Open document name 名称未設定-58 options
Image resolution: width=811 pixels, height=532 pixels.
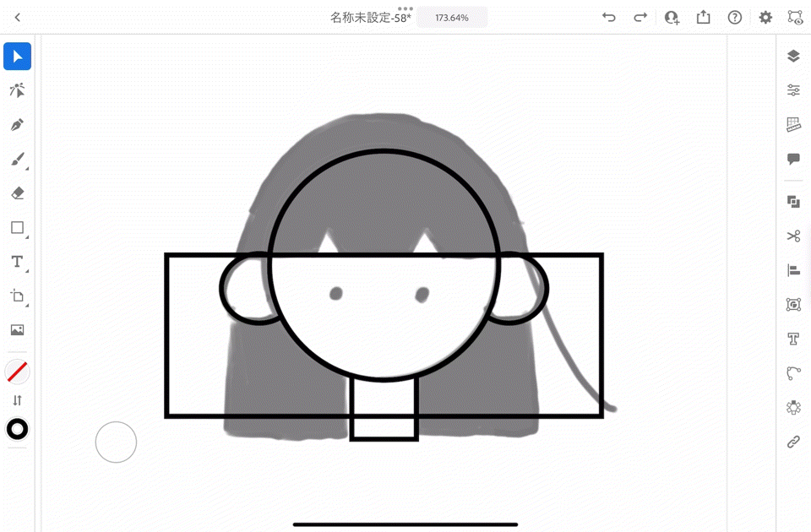(370, 18)
